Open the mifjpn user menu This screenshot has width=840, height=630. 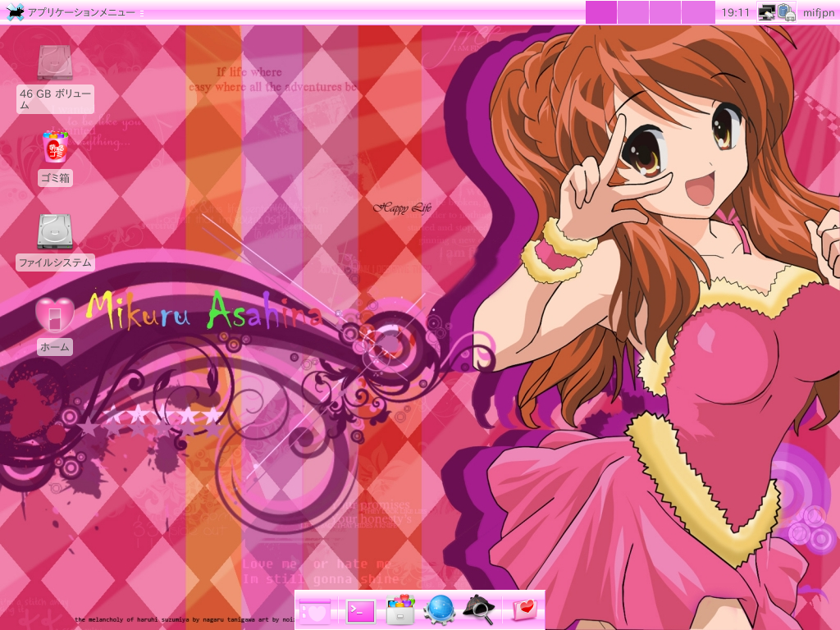point(818,12)
